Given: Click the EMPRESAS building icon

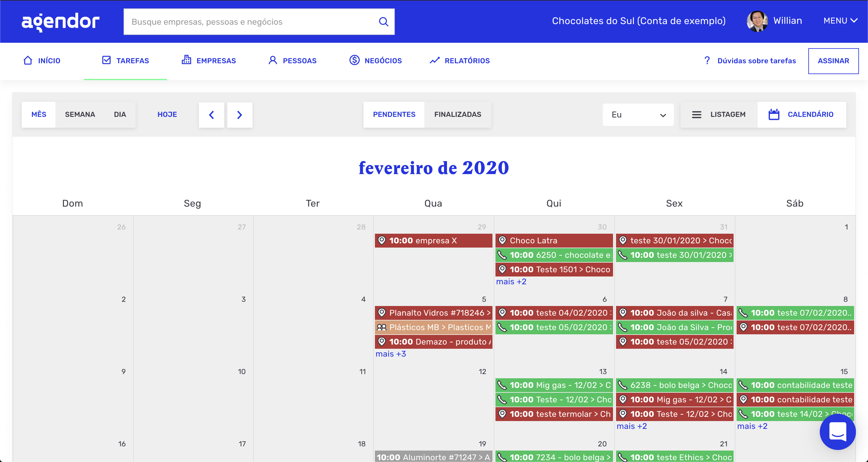Looking at the screenshot, I should [186, 60].
